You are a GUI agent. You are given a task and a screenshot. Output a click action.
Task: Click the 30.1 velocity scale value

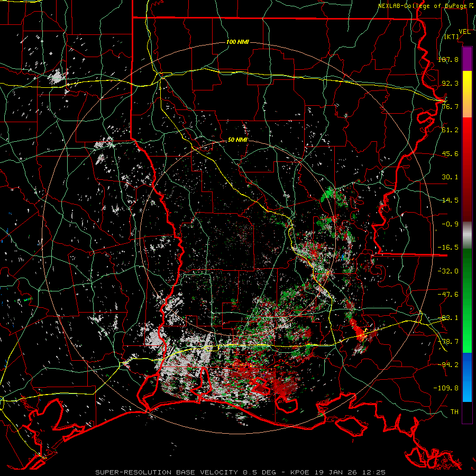[x=450, y=177]
